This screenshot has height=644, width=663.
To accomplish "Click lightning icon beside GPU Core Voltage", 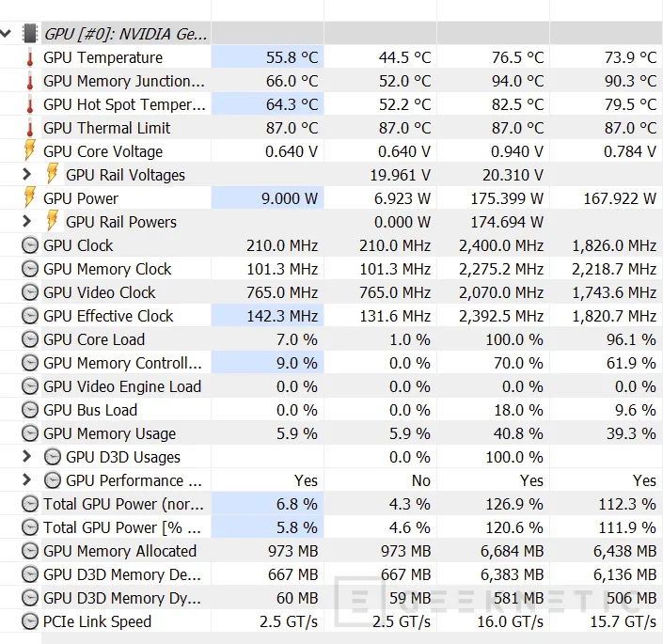I will (x=29, y=150).
